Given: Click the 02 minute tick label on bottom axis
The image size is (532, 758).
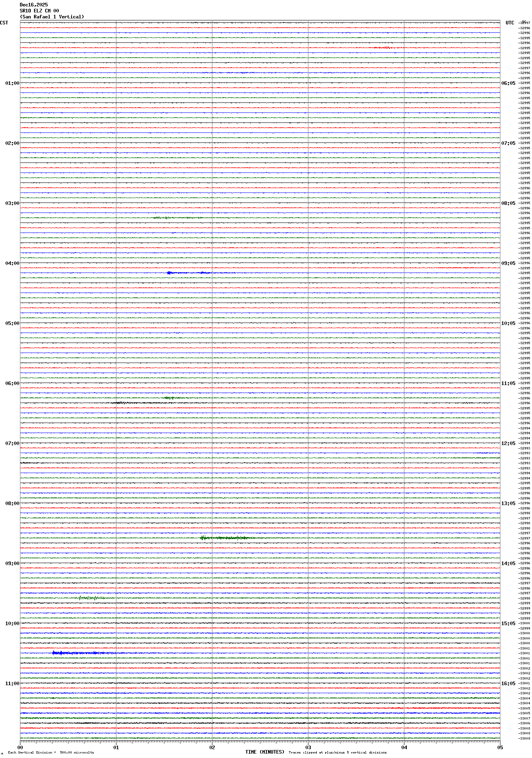Looking at the screenshot, I should coord(212,747).
